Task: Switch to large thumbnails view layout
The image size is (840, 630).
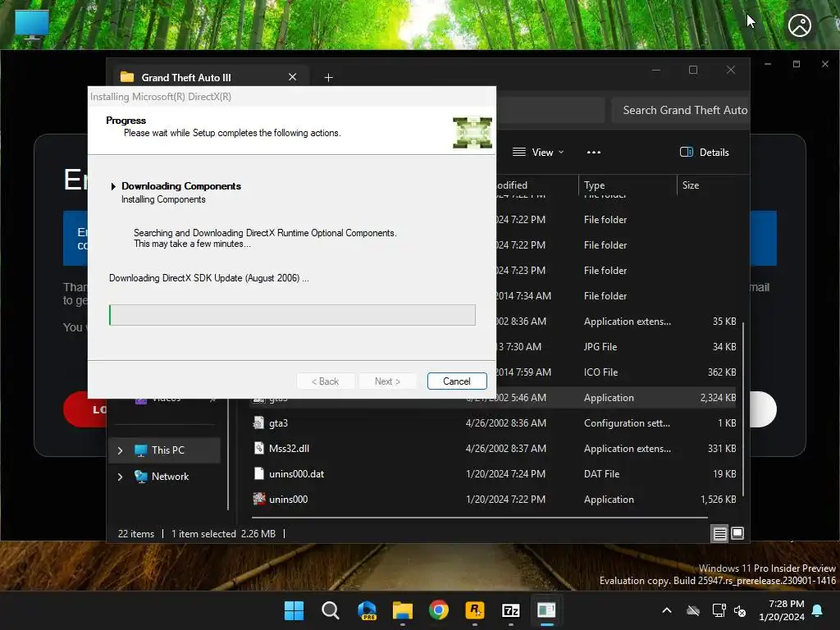Action: tap(737, 533)
